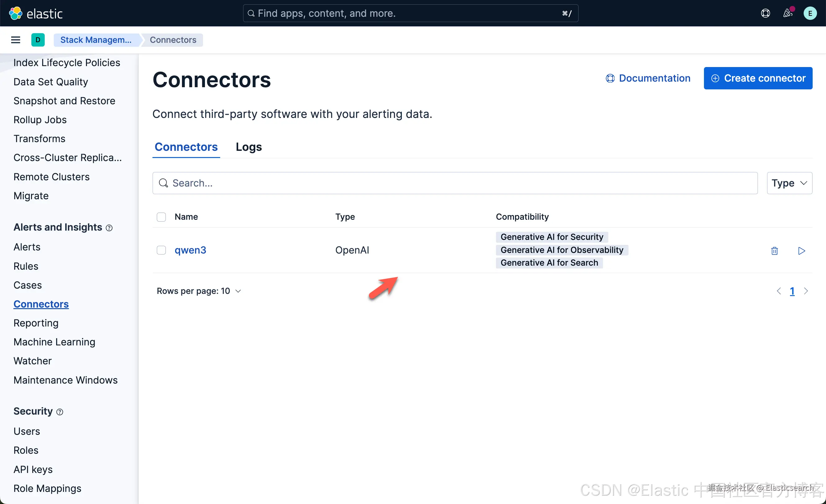
Task: Click the Create connector button
Action: [x=758, y=78]
